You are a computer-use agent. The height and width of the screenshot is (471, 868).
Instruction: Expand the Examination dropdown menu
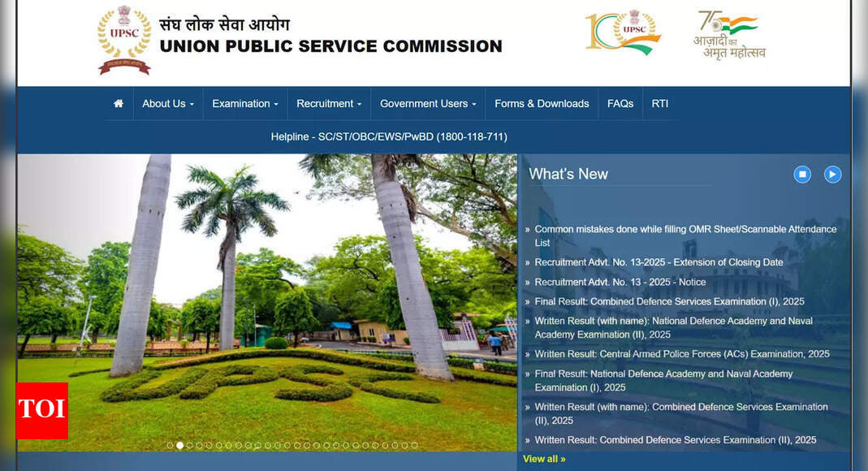[x=244, y=104]
